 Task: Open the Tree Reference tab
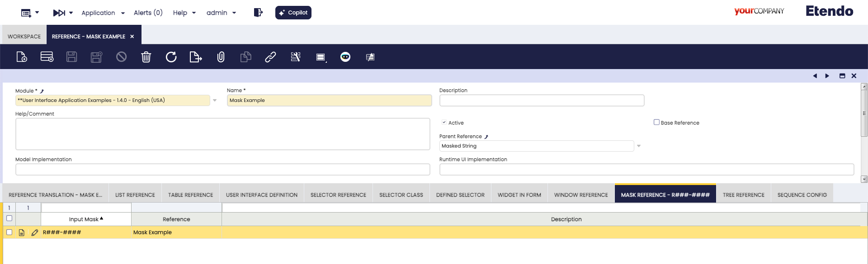click(x=743, y=195)
